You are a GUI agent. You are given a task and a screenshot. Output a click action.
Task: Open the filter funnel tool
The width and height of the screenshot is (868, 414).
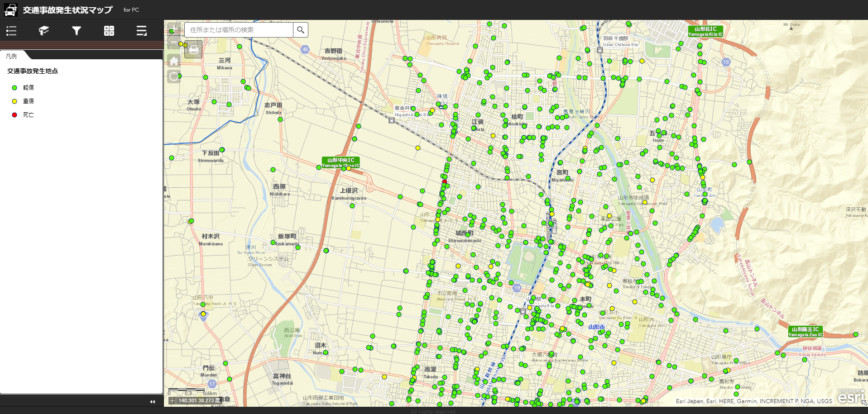point(77,31)
